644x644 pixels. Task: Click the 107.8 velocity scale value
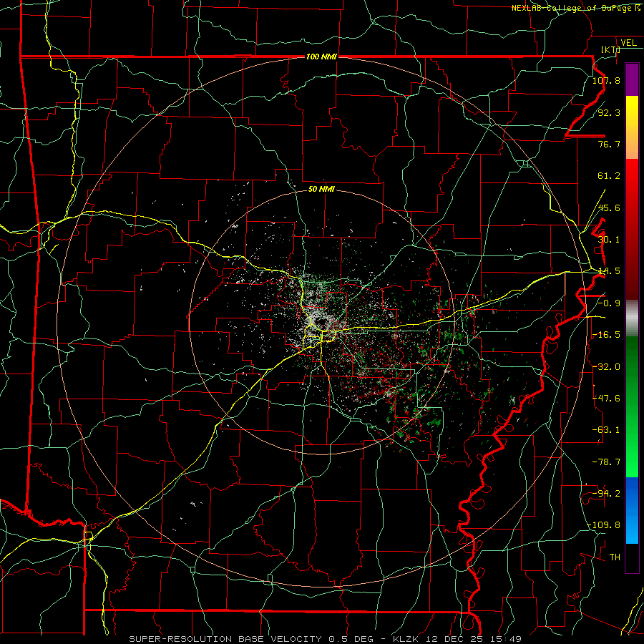[606, 80]
